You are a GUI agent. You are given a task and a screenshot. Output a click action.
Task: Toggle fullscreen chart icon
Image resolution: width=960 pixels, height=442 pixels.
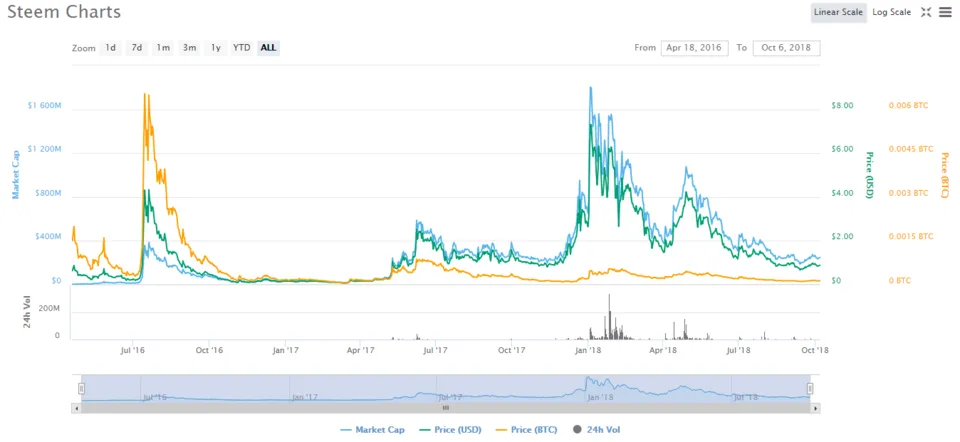(926, 12)
